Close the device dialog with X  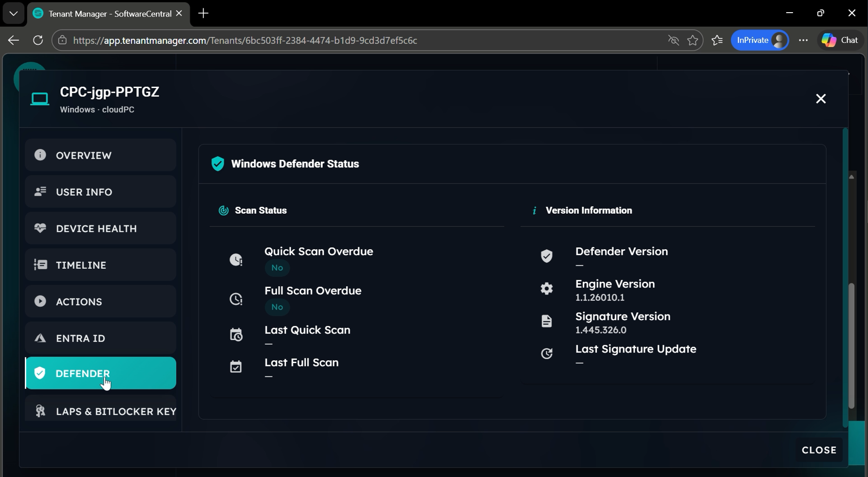(x=821, y=99)
